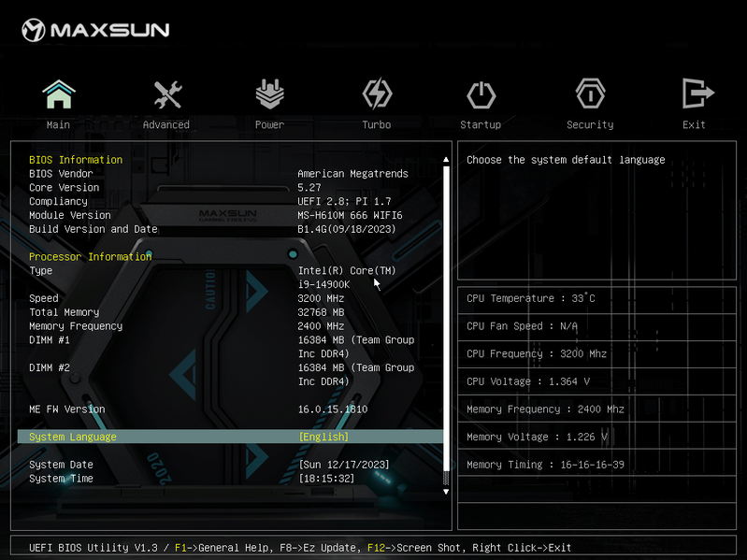Viewport: 747px width, 560px height.
Task: Click the American Megatrends vendor value
Action: click(352, 173)
